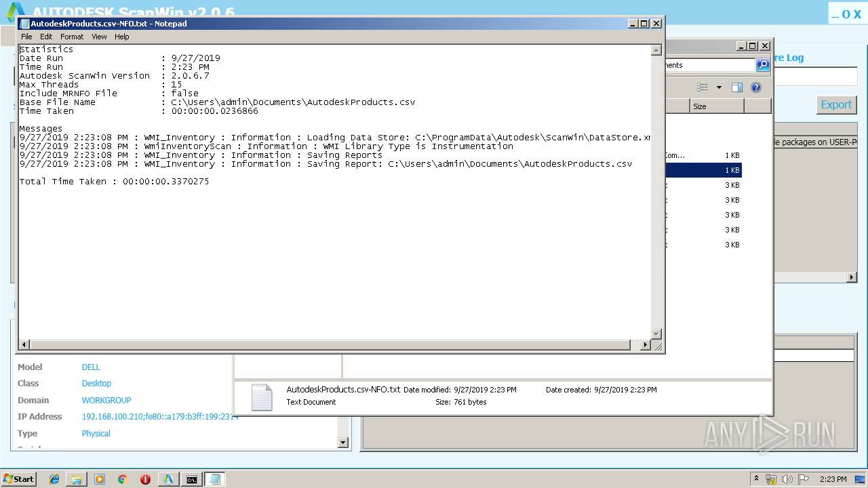
Task: Open the View menu in Notepad
Action: point(99,37)
